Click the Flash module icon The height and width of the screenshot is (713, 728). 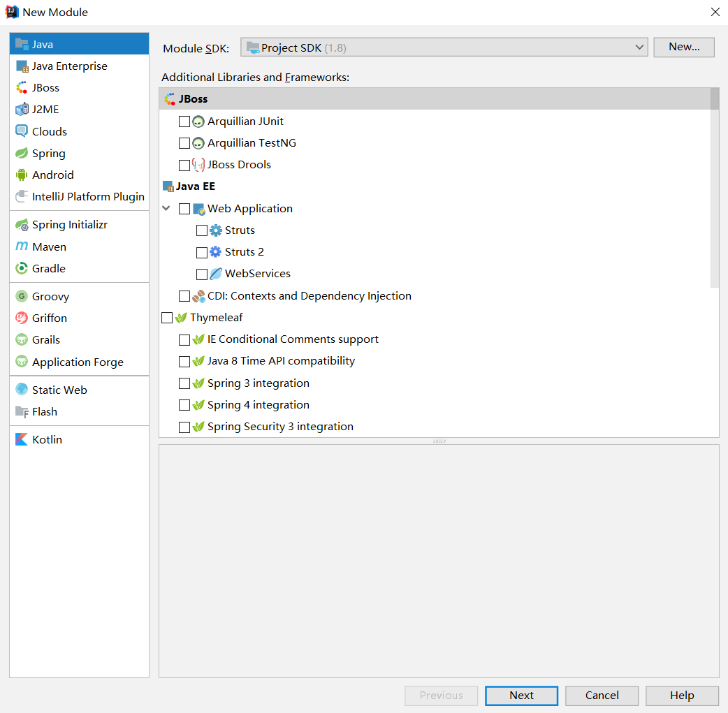coord(22,412)
